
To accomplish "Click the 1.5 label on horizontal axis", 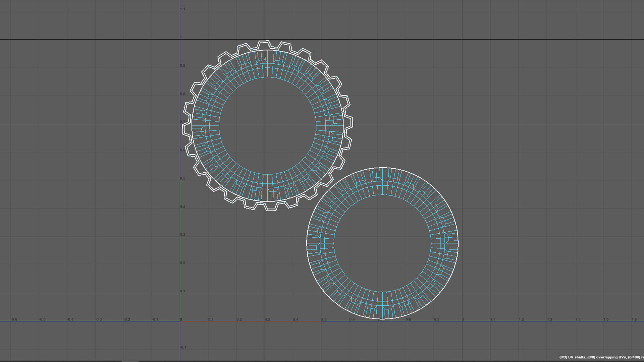I will click(x=606, y=319).
